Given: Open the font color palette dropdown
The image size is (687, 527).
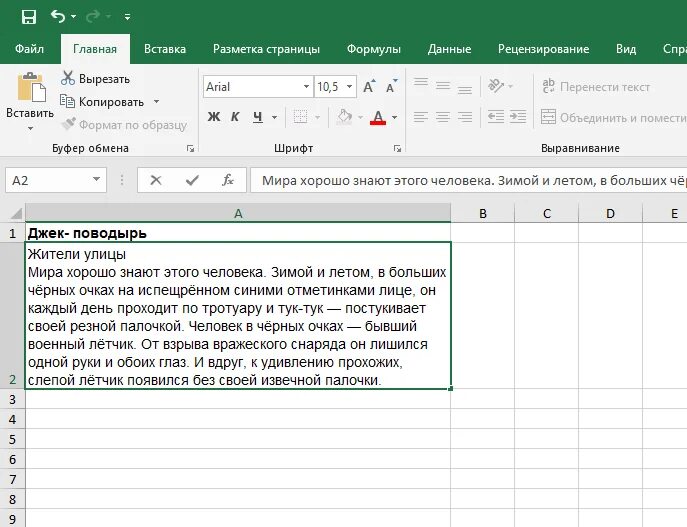Looking at the screenshot, I should point(394,117).
